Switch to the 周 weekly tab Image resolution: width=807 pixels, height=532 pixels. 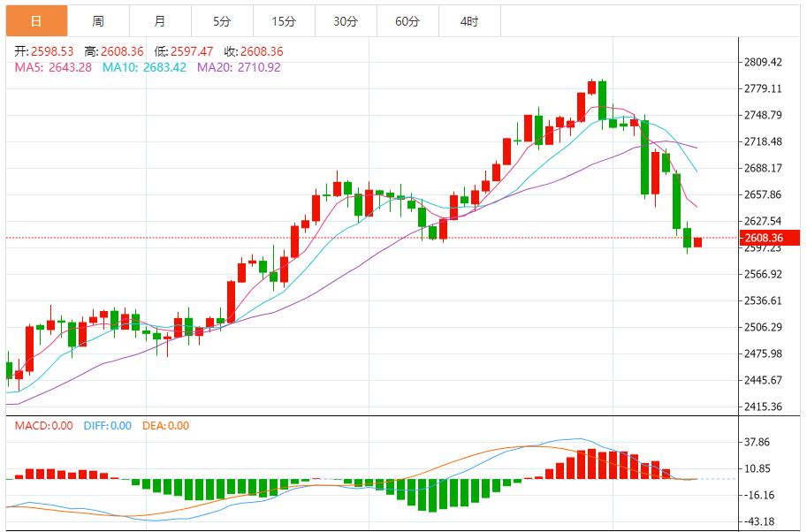click(98, 21)
